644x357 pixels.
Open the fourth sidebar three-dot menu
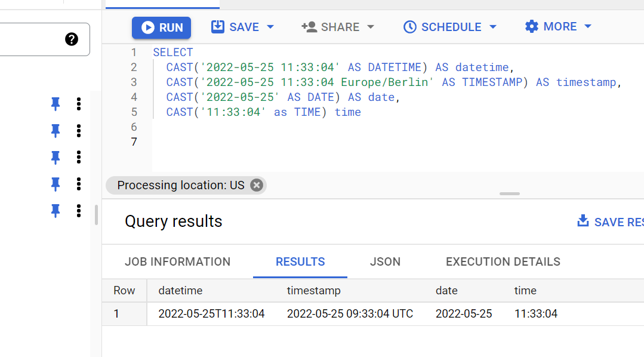[79, 184]
